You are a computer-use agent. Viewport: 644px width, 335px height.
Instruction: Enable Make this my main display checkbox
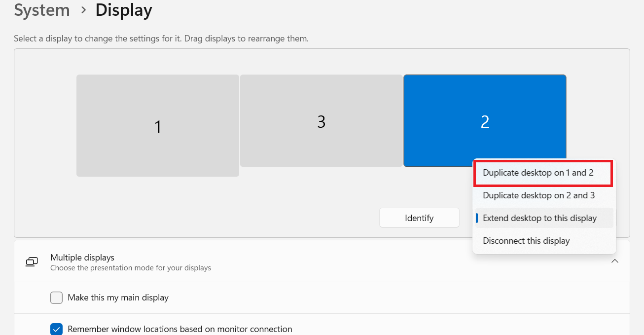(x=57, y=298)
